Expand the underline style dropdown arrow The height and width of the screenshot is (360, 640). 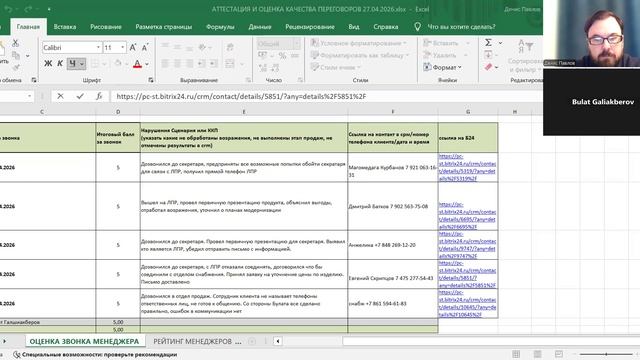(x=82, y=64)
